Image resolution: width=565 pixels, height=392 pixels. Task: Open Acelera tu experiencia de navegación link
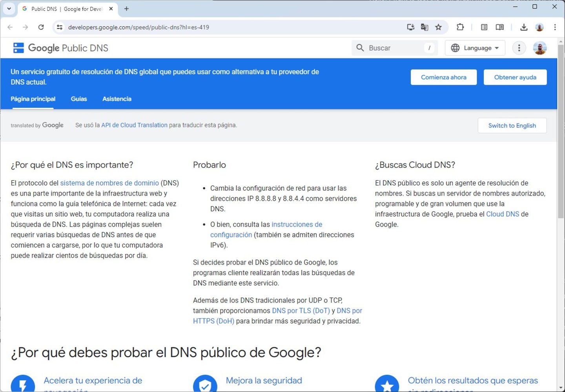(x=93, y=381)
